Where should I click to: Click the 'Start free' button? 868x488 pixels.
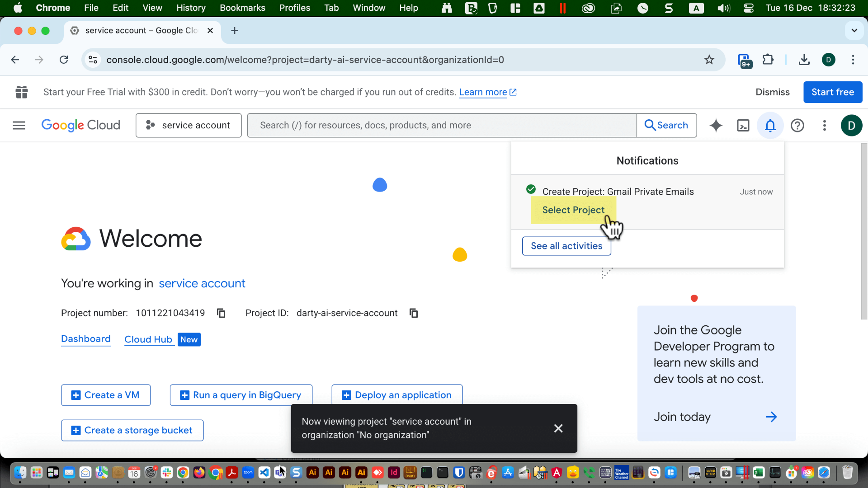pos(832,92)
